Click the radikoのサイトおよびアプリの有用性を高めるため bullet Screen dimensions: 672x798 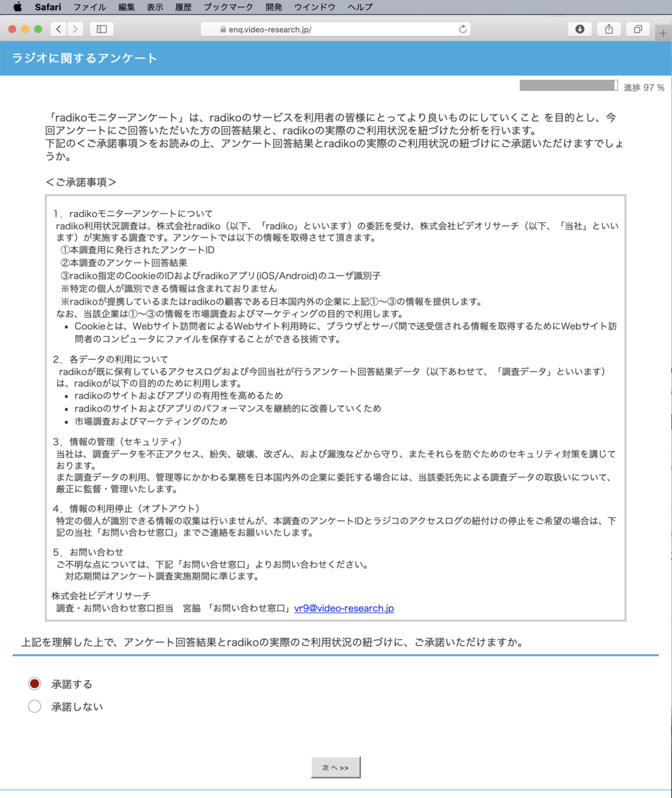[x=179, y=396]
